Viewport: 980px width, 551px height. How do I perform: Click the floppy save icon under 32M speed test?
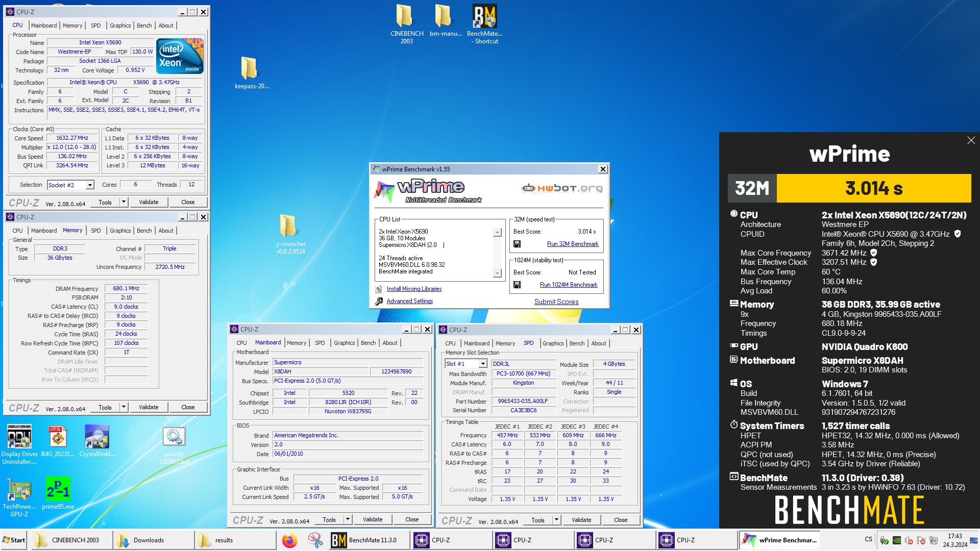[x=517, y=244]
